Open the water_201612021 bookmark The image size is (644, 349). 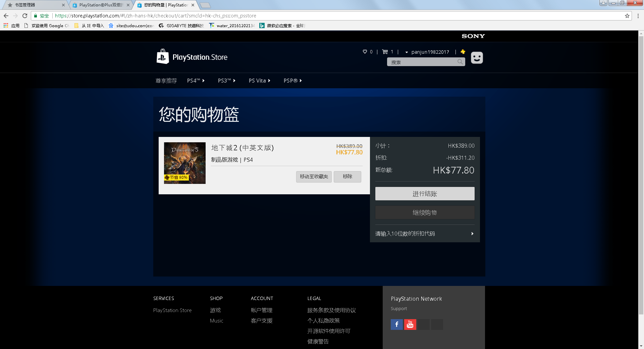(x=232, y=26)
